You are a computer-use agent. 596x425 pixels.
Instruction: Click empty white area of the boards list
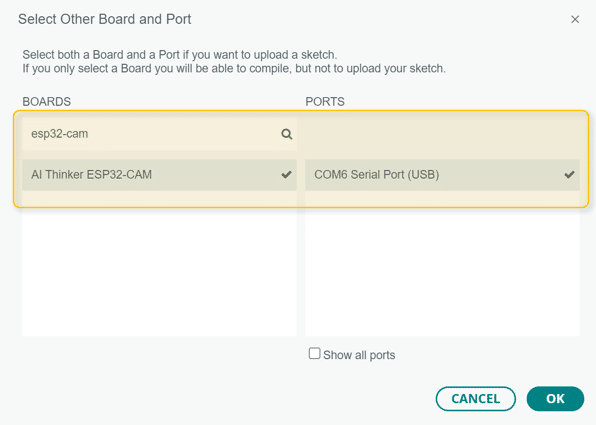pos(159,272)
